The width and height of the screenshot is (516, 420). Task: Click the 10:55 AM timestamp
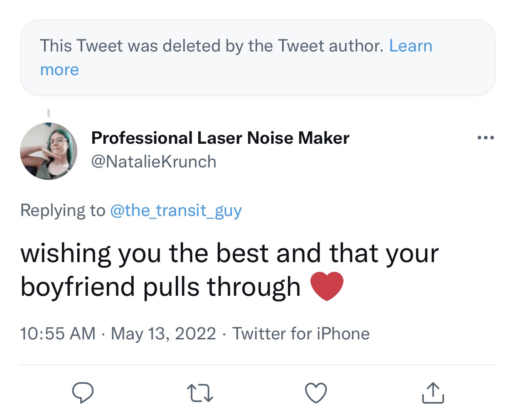(58, 334)
